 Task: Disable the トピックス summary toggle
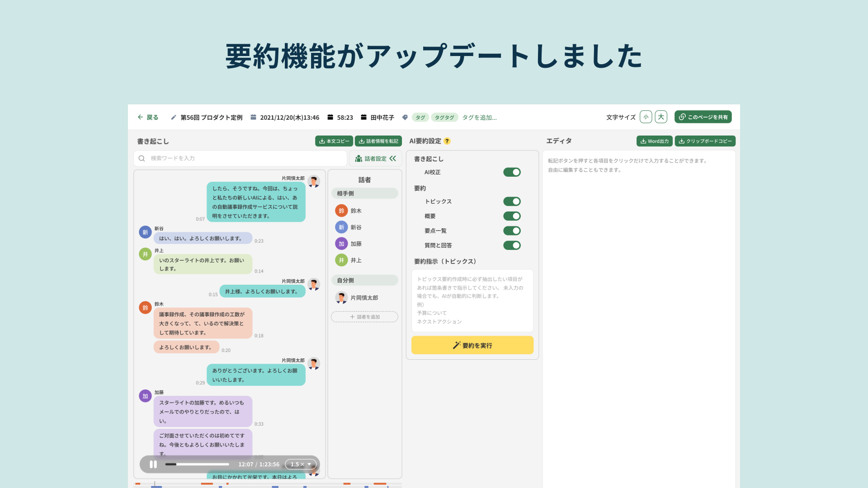click(x=512, y=202)
